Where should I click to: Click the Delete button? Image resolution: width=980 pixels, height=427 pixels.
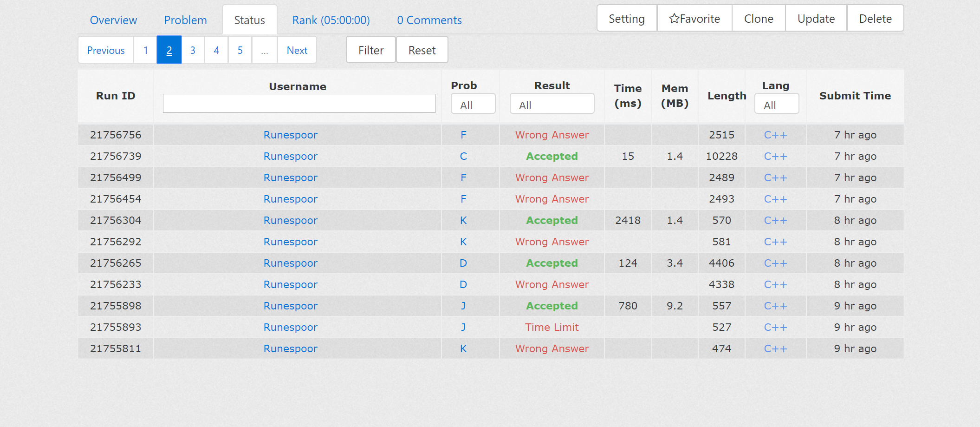(x=875, y=19)
